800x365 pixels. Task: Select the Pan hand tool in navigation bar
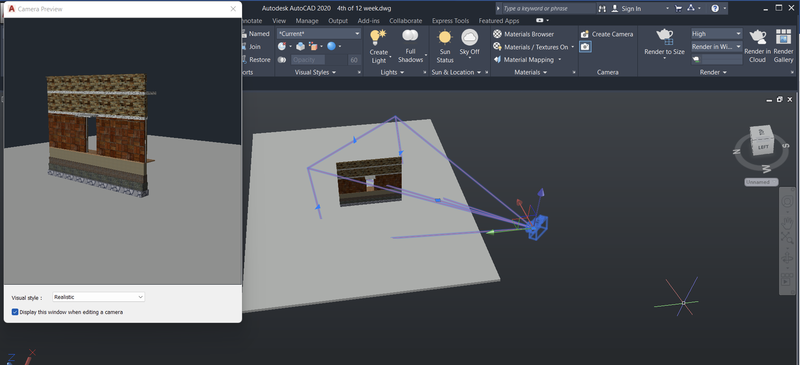[x=788, y=223]
